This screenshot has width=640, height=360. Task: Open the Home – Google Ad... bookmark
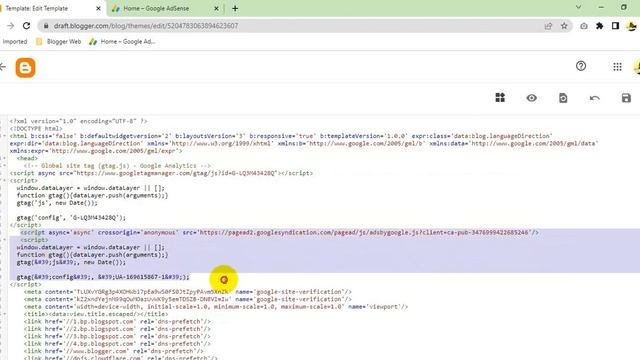122,42
